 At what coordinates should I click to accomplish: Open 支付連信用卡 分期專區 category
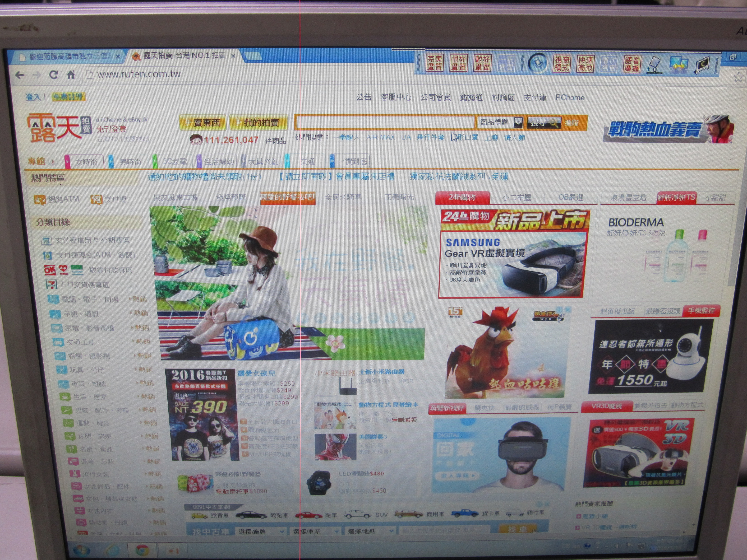(x=85, y=240)
